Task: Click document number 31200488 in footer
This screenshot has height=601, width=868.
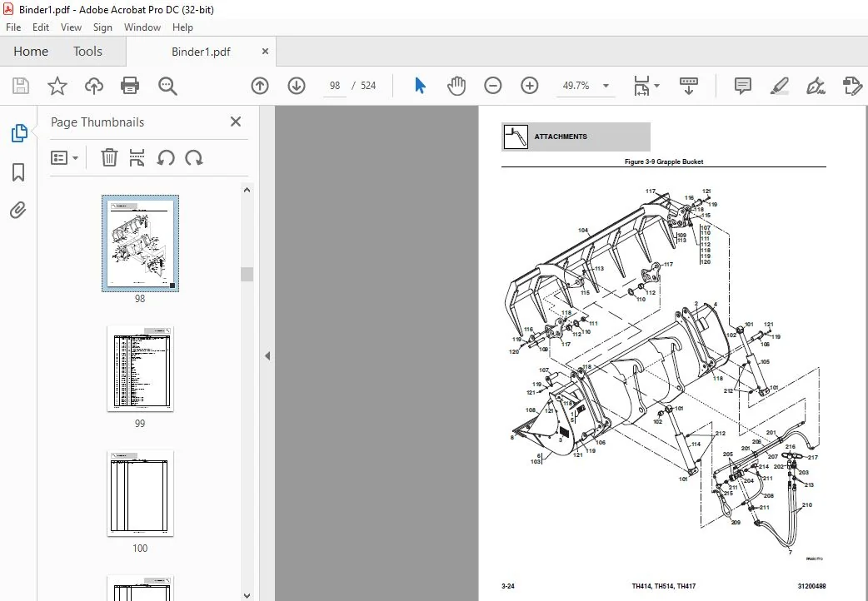Action: tap(811, 586)
